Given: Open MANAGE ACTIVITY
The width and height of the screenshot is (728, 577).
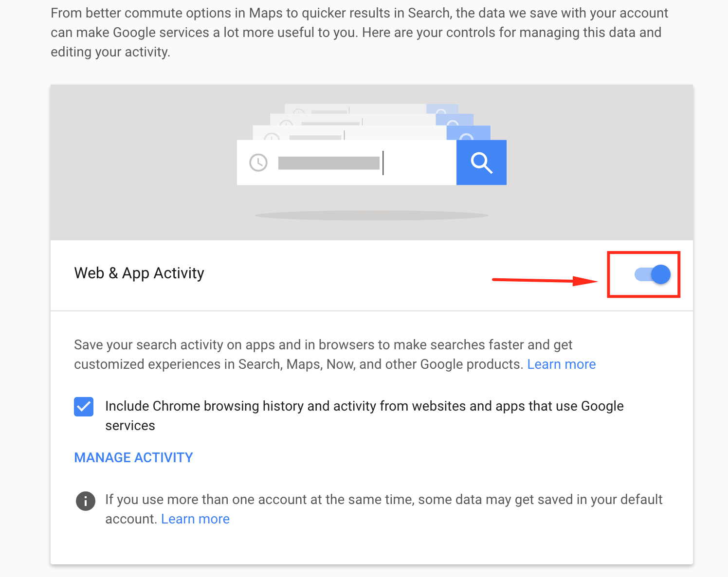Looking at the screenshot, I should tap(133, 457).
